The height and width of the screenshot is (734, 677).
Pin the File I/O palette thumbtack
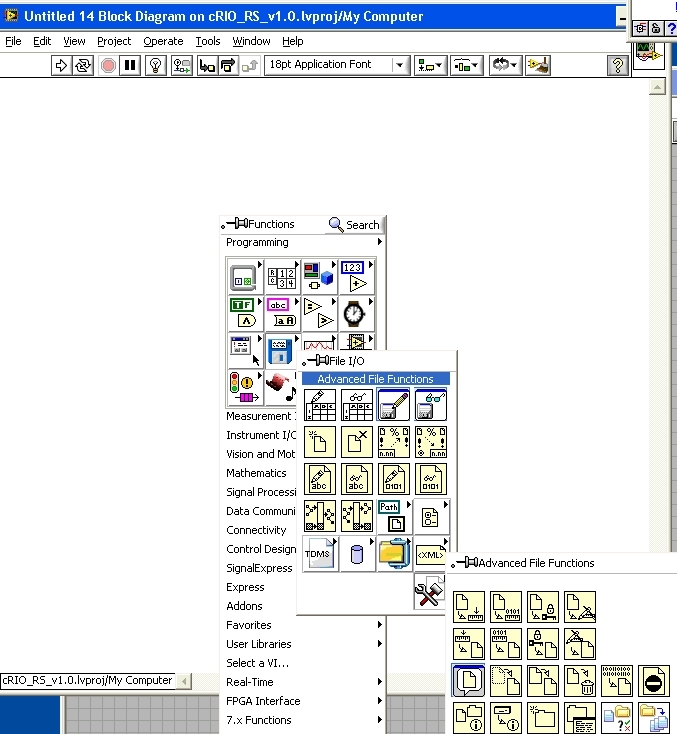[316, 360]
